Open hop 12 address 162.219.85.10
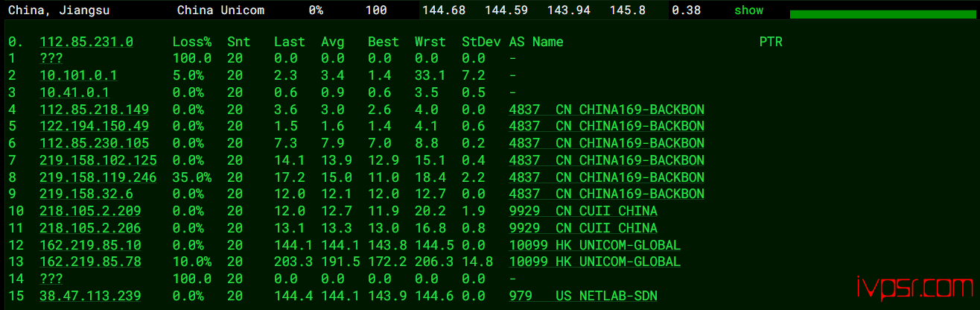980x310 pixels. tap(90, 245)
